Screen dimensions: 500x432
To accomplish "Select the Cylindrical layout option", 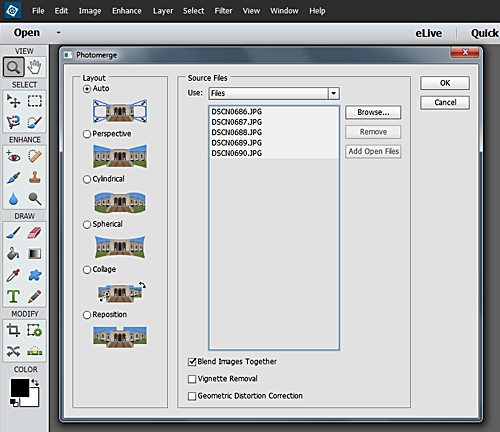I will click(87, 179).
